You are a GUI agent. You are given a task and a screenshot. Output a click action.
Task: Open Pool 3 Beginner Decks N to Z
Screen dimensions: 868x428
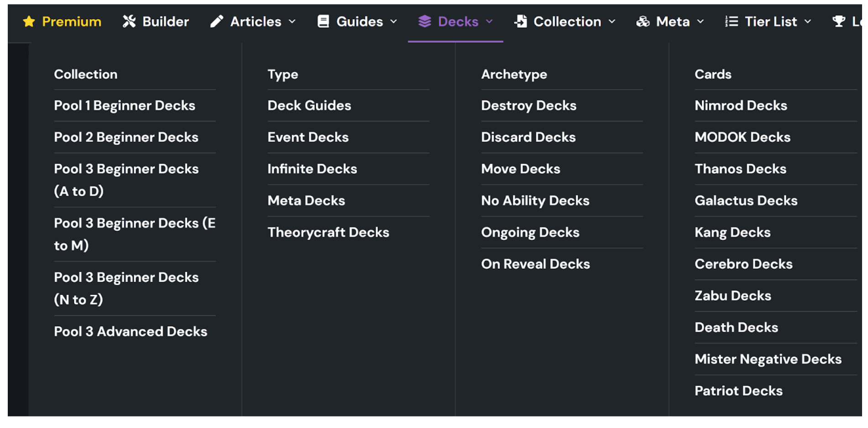[x=126, y=288]
